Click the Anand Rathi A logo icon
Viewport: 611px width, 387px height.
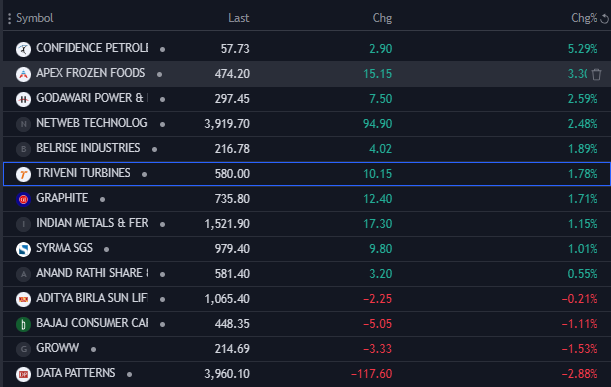pyautogui.click(x=23, y=274)
